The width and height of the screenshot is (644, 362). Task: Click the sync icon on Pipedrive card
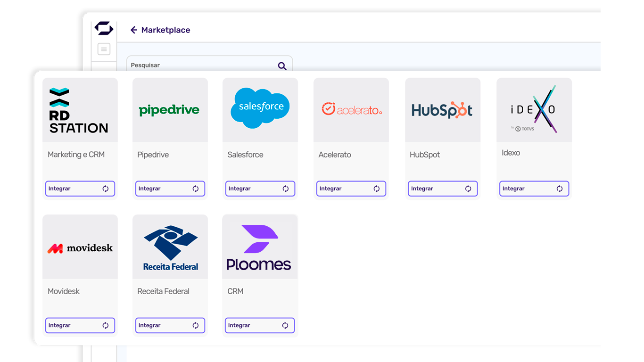point(196,189)
